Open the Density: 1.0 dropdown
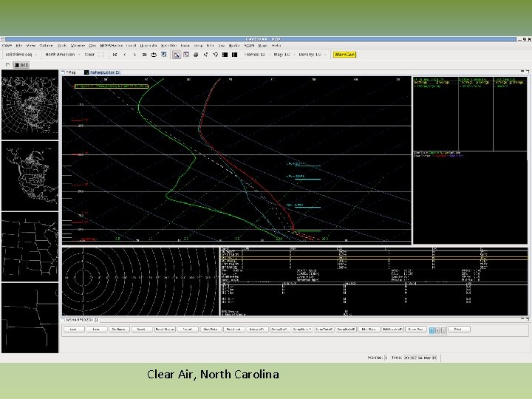Image resolution: width=532 pixels, height=399 pixels. pos(312,55)
